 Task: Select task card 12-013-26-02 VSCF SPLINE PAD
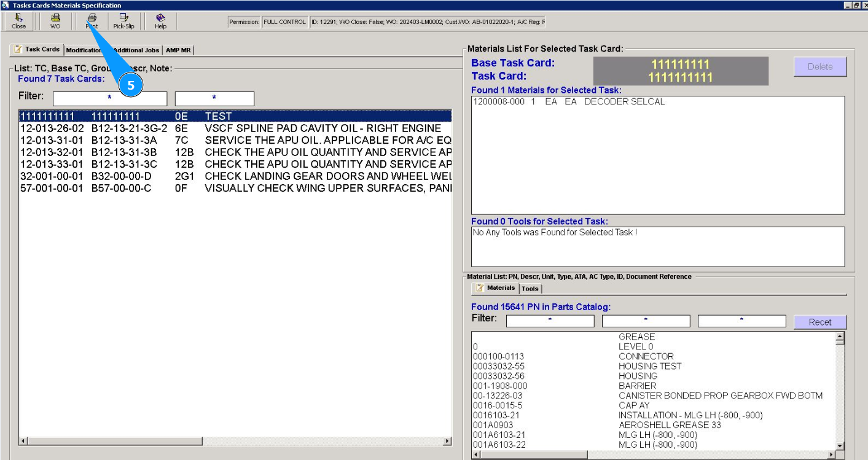point(235,128)
